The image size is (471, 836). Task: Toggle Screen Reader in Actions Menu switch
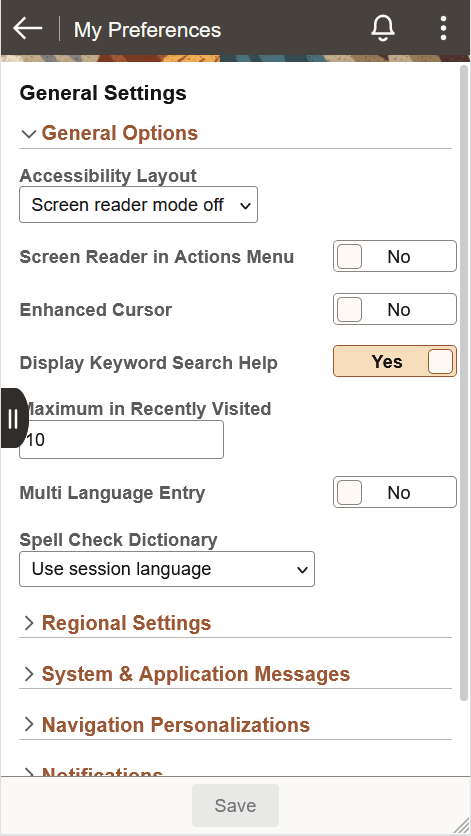tap(395, 256)
